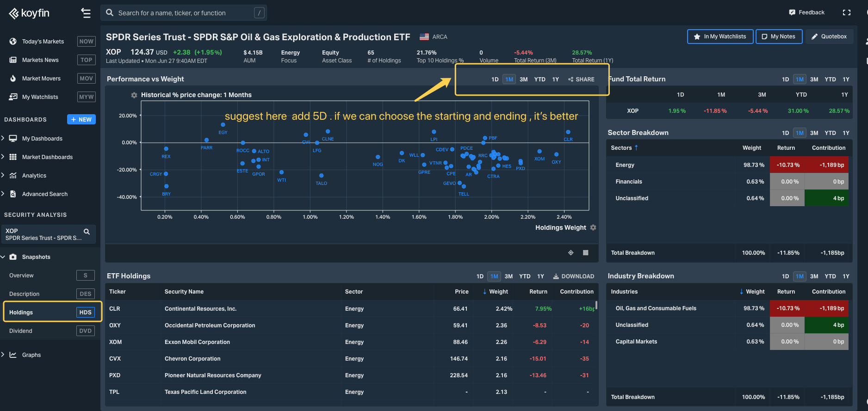
Task: Click the Graphs chart icon
Action: pyautogui.click(x=13, y=355)
